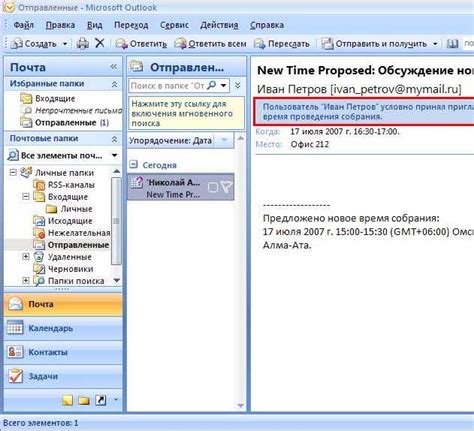The image size is (474, 431).
Task: Click Упорядочение: Дата sort header
Action: click(170, 141)
